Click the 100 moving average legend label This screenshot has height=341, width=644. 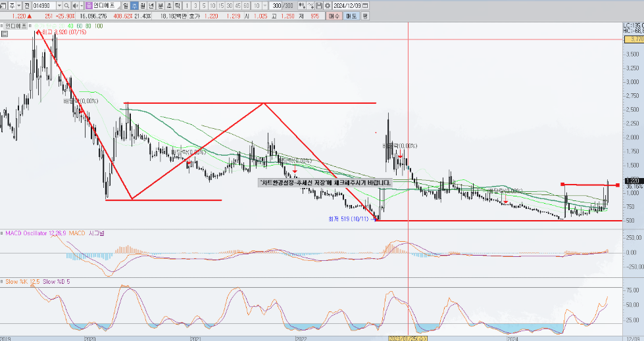coord(99,26)
